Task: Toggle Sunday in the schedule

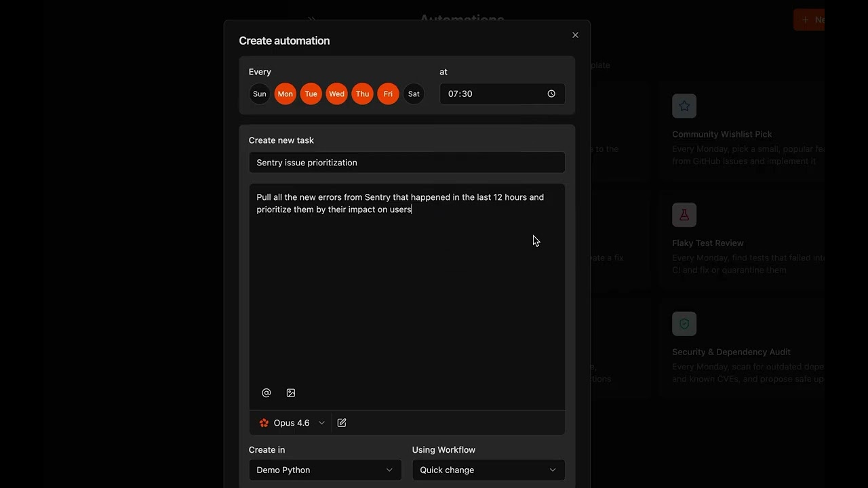Action: 260,94
